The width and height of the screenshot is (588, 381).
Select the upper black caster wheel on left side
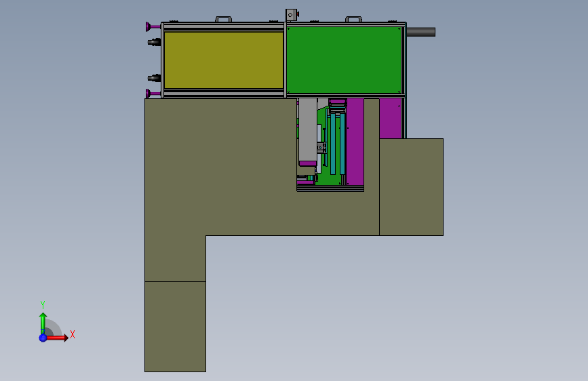[154, 42]
